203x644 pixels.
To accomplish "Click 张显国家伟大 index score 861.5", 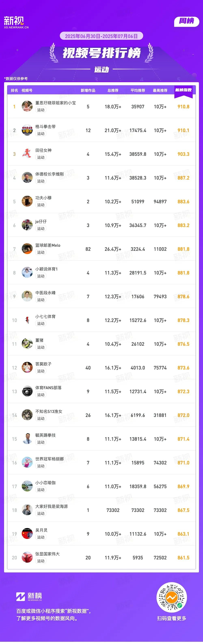I will click(183, 558).
